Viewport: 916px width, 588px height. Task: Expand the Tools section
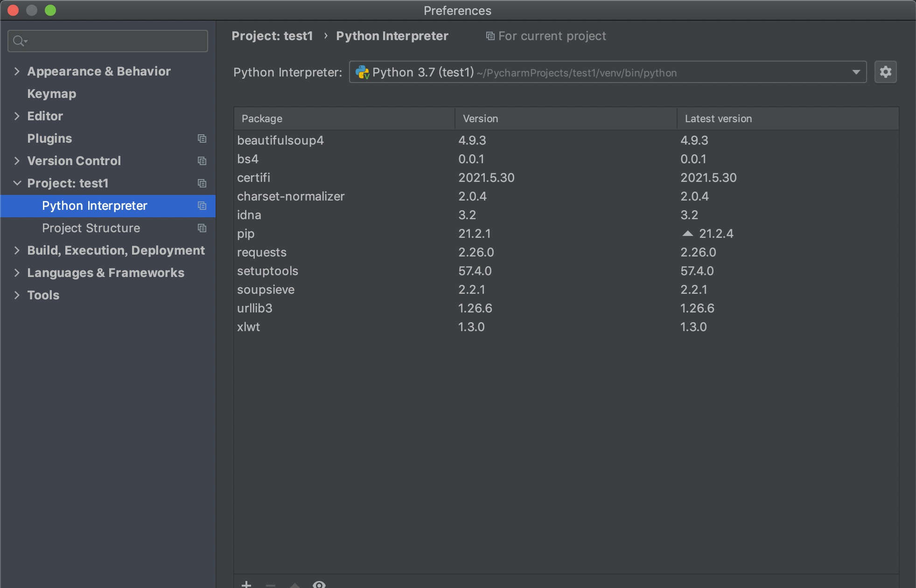click(x=17, y=295)
